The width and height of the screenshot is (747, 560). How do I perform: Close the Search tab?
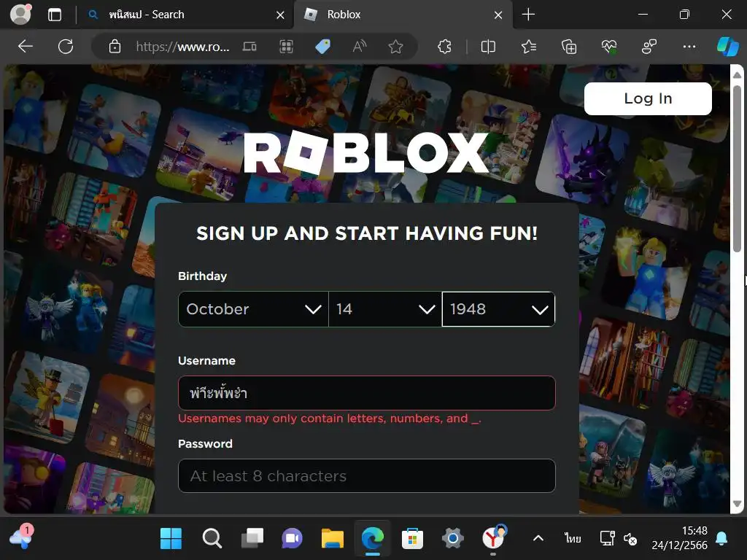[x=281, y=15]
